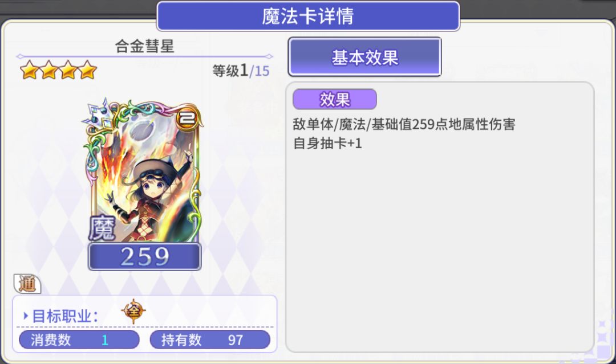Click the 合金彗星 card name
616x364 pixels.
144,46
